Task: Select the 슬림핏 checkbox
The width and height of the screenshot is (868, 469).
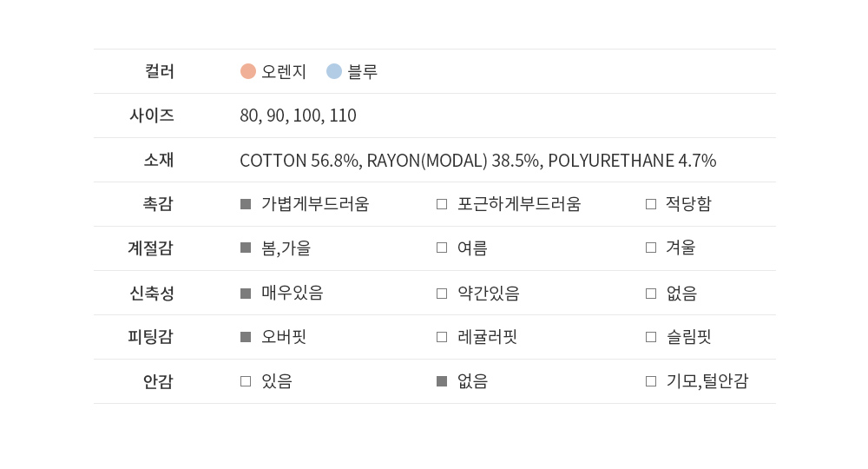Action: 651,337
